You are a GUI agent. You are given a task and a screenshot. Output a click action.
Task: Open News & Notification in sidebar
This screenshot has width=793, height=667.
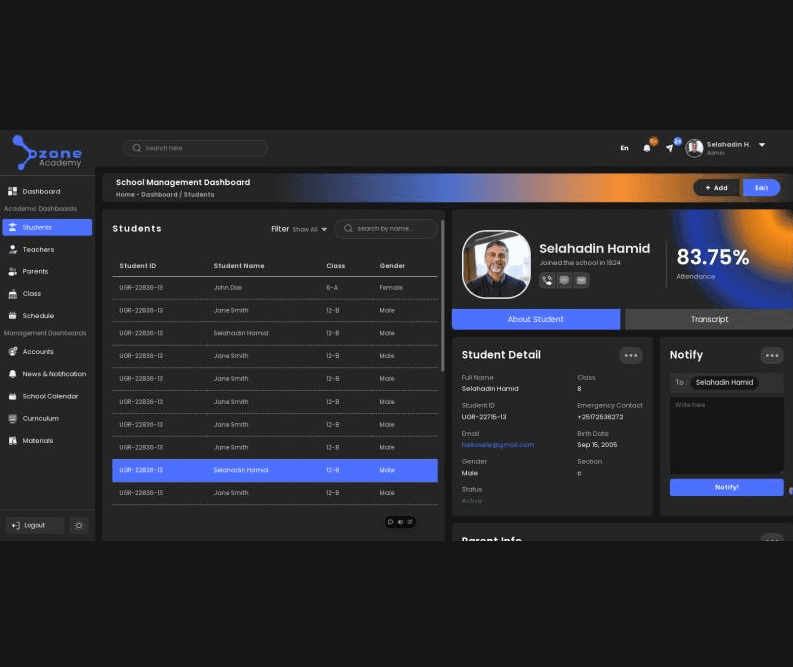tap(47, 374)
